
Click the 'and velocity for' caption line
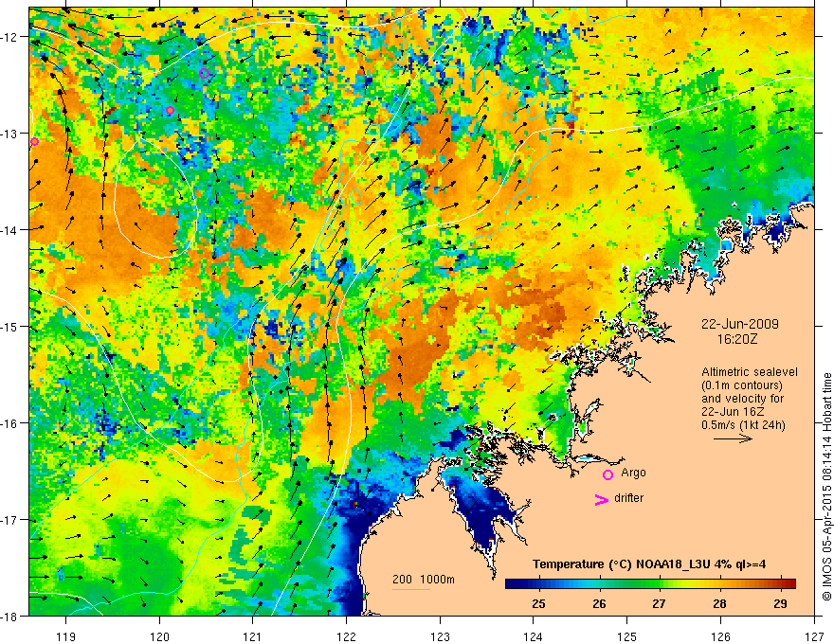742,399
